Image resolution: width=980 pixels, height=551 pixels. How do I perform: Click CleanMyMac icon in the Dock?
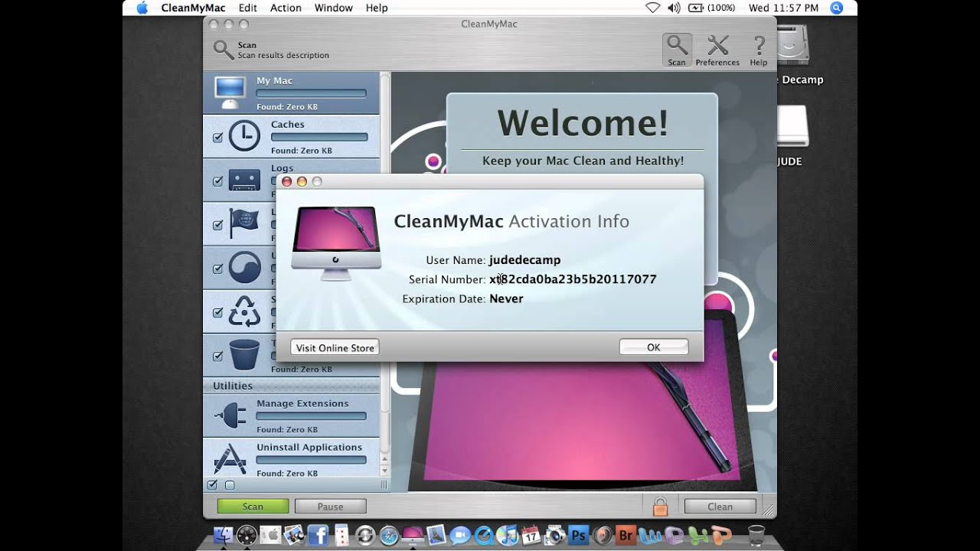(x=413, y=535)
